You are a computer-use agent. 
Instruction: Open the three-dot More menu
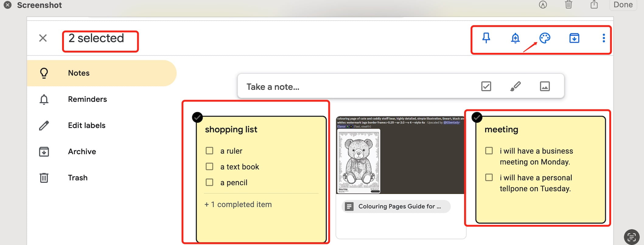(x=604, y=38)
